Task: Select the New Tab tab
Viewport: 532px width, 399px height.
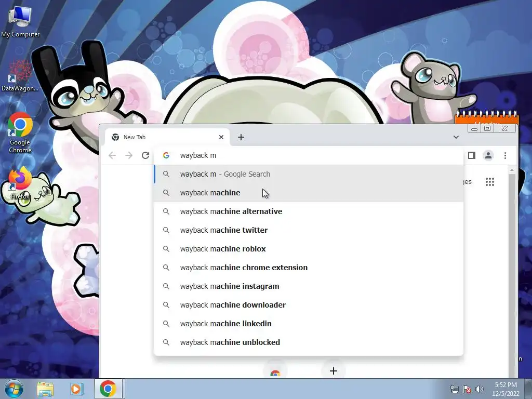Action: pyautogui.click(x=168, y=137)
